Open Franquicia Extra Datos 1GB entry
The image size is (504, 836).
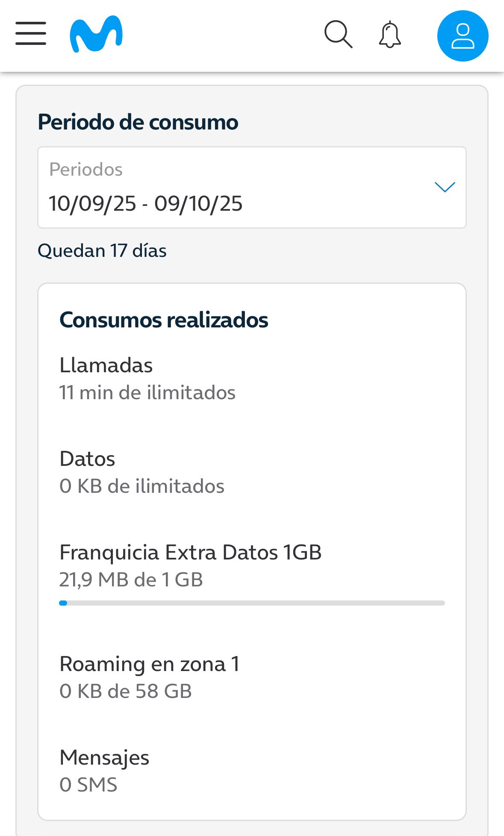pyautogui.click(x=190, y=552)
